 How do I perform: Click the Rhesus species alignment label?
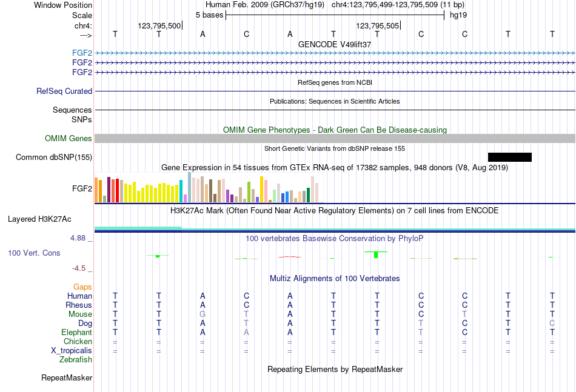tap(79, 305)
